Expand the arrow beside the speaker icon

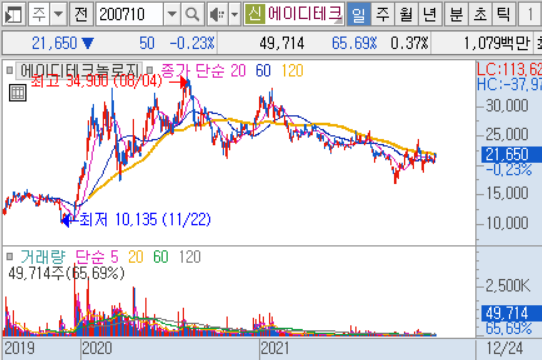coord(235,14)
